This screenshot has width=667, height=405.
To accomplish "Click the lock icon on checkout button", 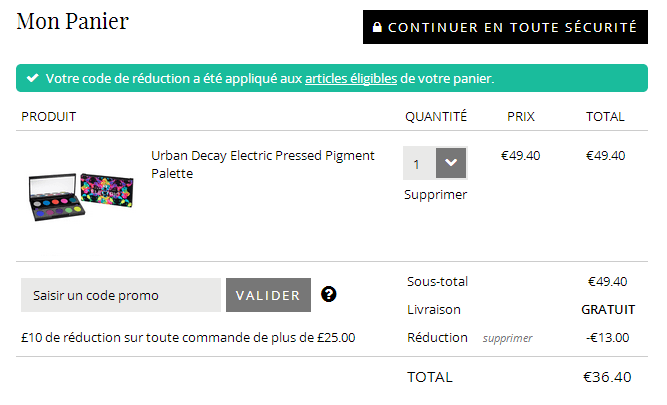I will click(x=377, y=28).
